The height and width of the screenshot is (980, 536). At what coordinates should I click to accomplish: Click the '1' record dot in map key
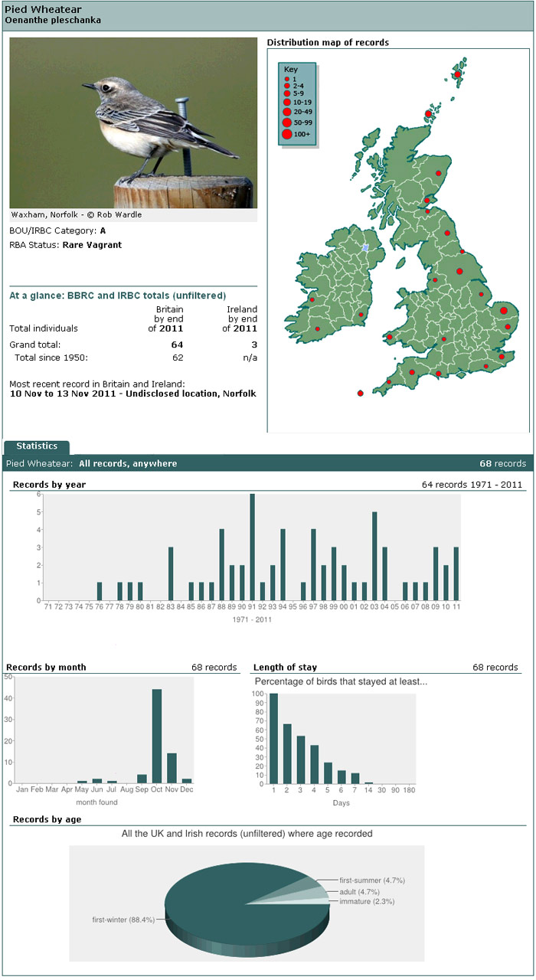286,79
